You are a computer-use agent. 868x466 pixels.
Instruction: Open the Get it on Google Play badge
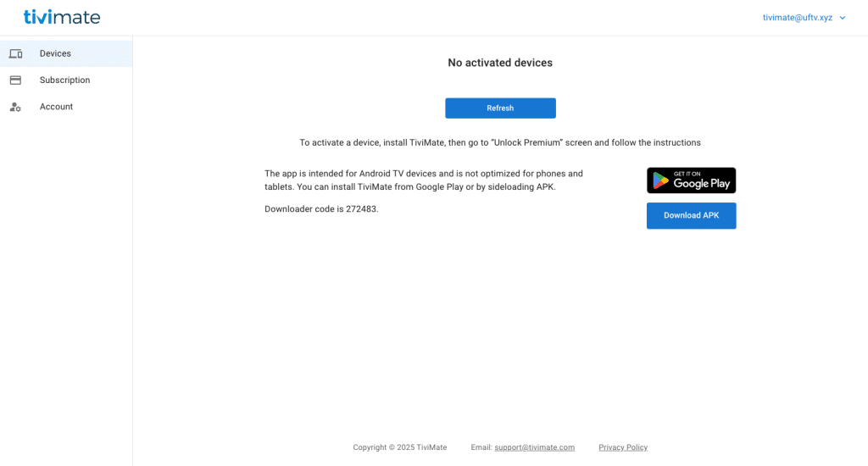691,180
